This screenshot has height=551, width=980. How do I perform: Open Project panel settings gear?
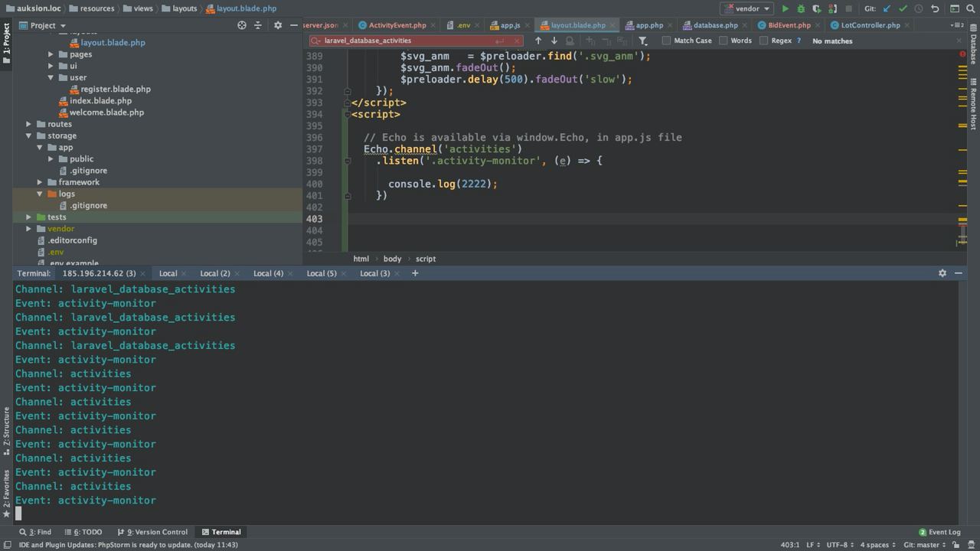point(278,25)
